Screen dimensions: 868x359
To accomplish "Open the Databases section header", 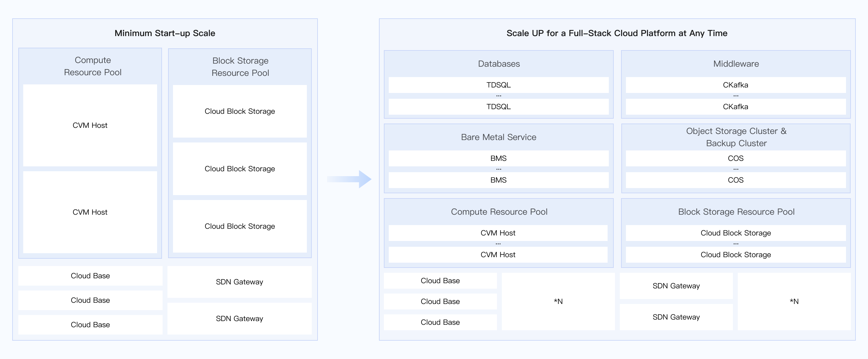I will click(499, 64).
